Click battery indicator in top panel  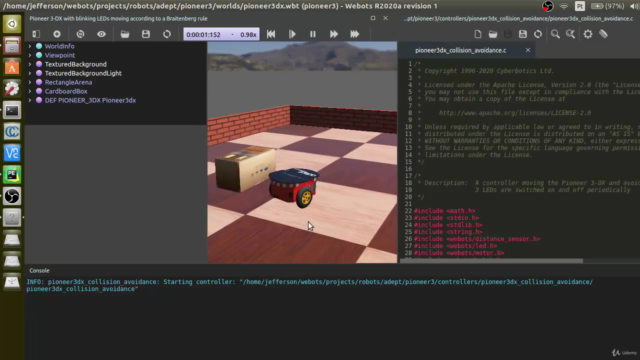607,6
